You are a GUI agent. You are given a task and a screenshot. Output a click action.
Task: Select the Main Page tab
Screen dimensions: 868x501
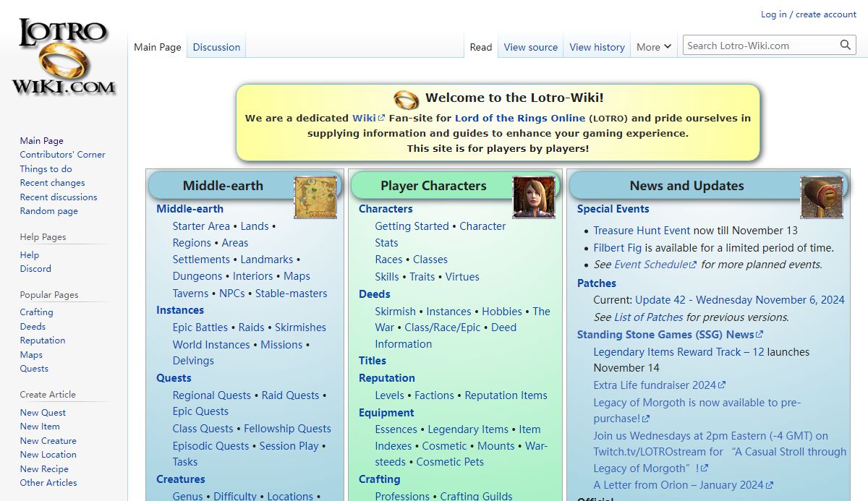[x=158, y=47]
